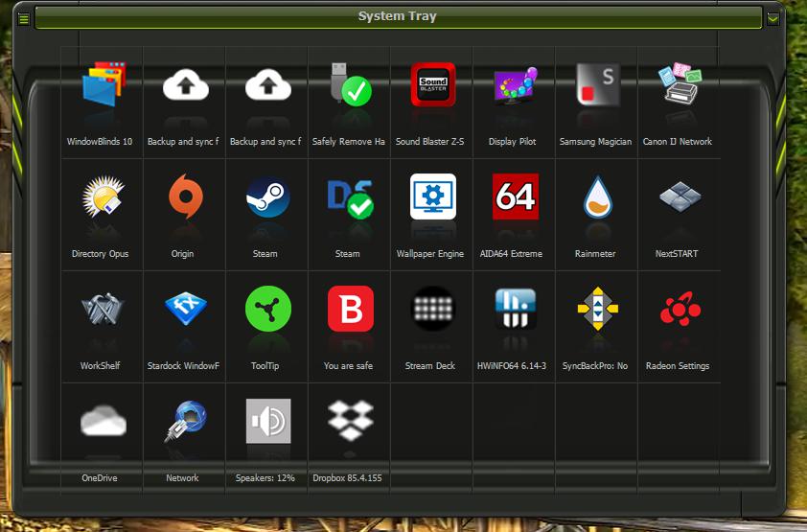Image resolution: width=807 pixels, height=532 pixels.
Task: Click the Canon IJ Network icon
Action: [679, 85]
